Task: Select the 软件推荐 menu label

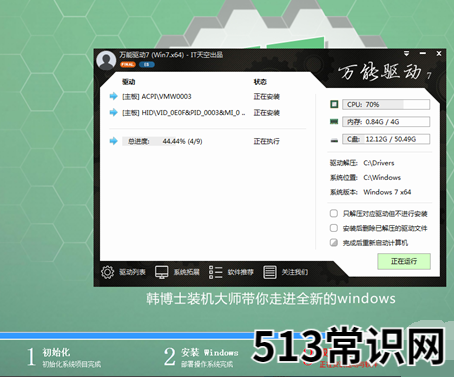Action: (x=241, y=272)
